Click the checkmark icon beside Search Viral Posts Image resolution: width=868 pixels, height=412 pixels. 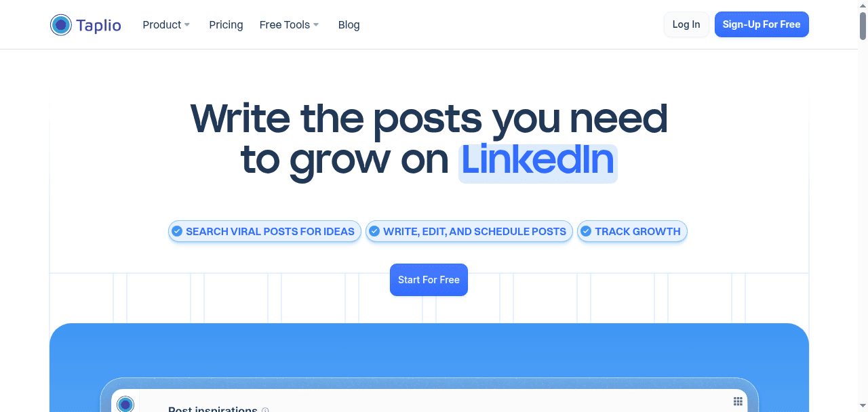coord(177,231)
